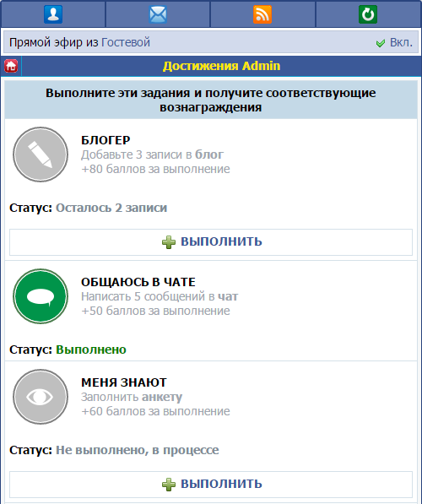The height and width of the screenshot is (504, 422).
Task: Toggle the live feed Вкл. switch
Action: point(401,42)
